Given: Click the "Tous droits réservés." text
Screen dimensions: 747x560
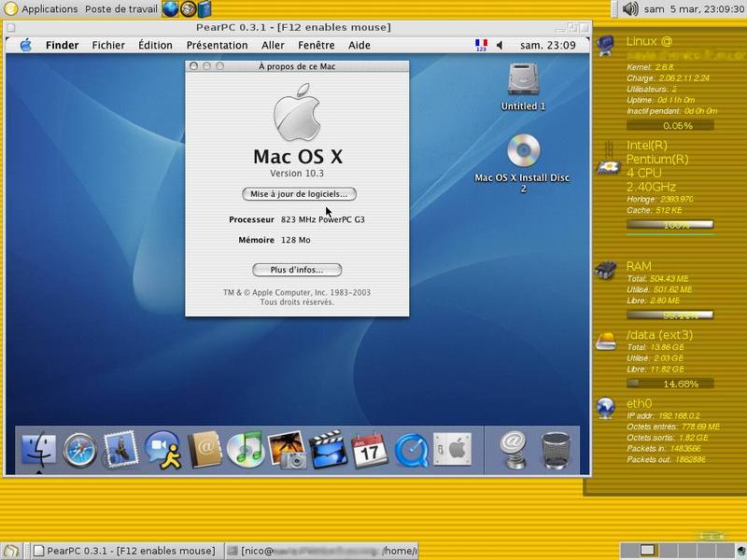Looking at the screenshot, I should pos(297,301).
